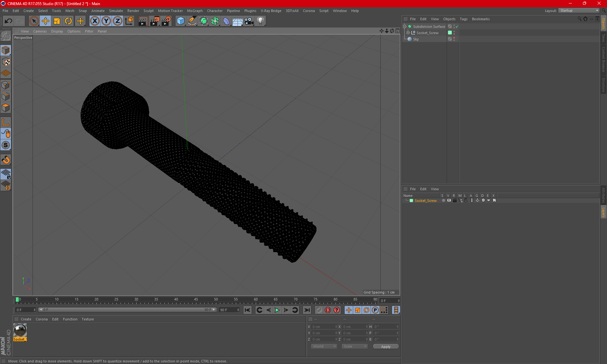Viewport: 607px width, 364px height.
Task: Enable Points mode
Action: (6, 85)
